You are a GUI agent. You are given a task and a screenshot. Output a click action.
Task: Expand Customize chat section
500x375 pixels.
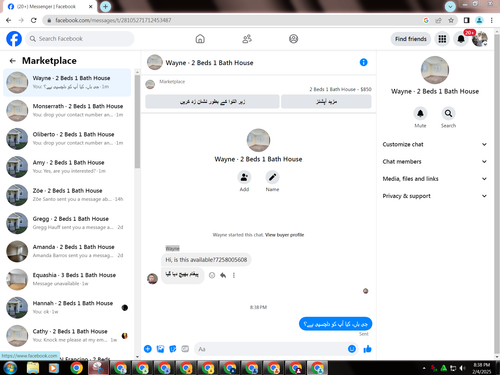(435, 144)
